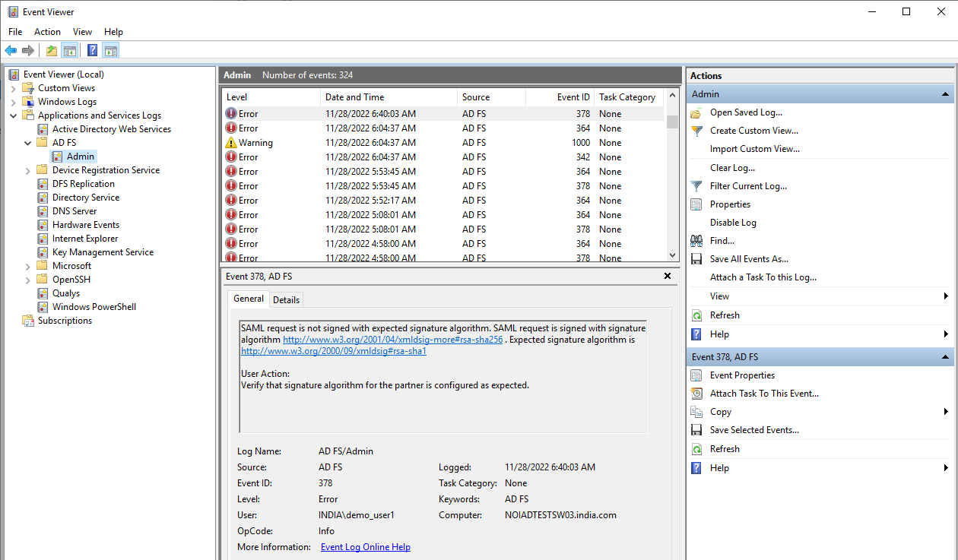
Task: Collapse the Admin actions section header
Action: (x=946, y=94)
